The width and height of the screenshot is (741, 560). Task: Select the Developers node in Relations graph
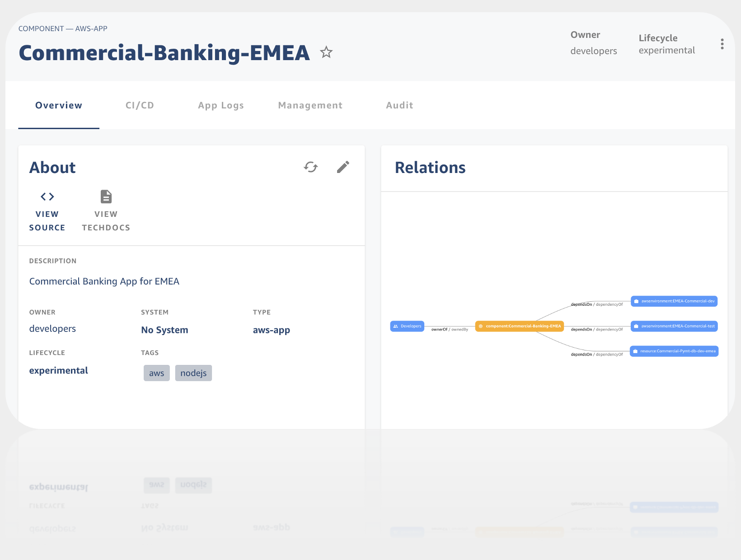(407, 326)
